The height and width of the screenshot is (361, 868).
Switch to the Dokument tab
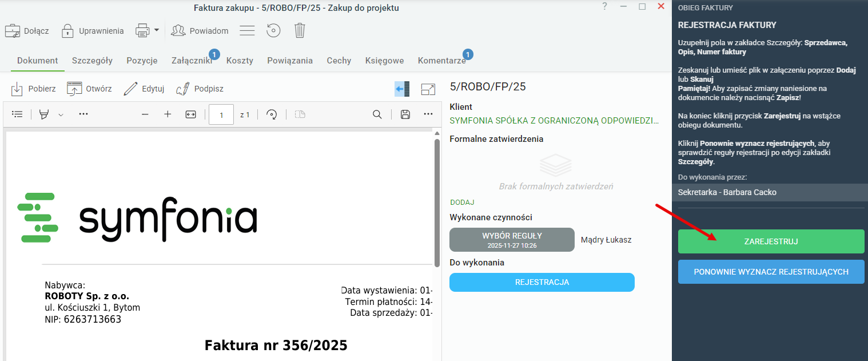coord(38,61)
